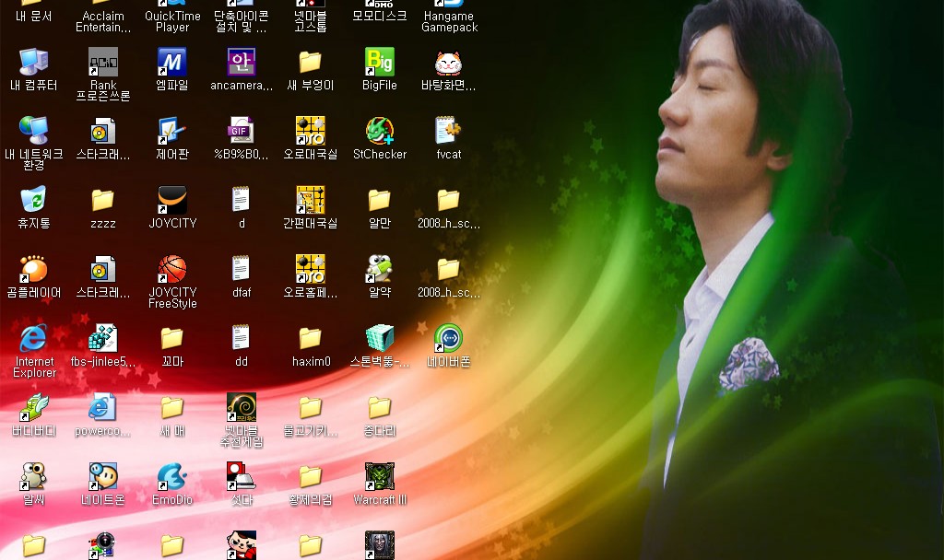Open 내 네트워크 환경 icon
944x560 pixels.
pyautogui.click(x=34, y=131)
